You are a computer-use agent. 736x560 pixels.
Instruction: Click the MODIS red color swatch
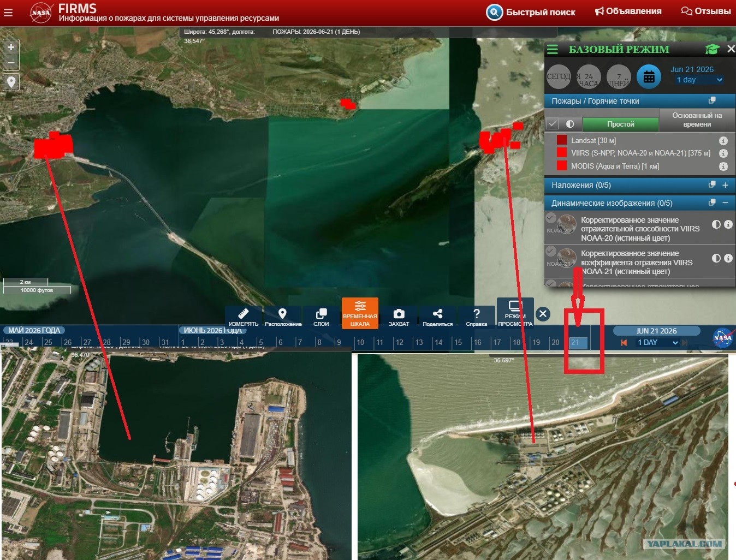point(561,165)
